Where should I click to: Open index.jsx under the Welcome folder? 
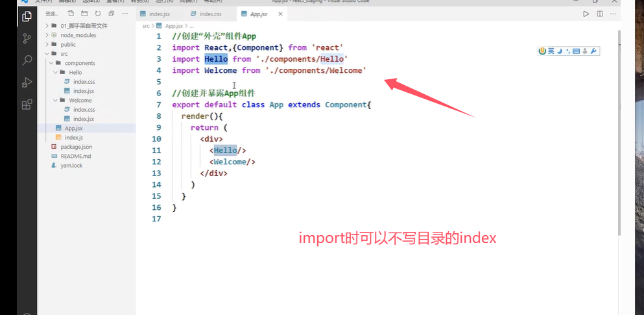[x=84, y=119]
